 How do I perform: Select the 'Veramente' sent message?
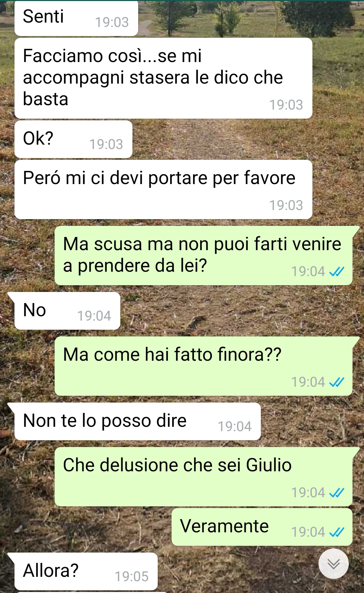[x=262, y=527]
